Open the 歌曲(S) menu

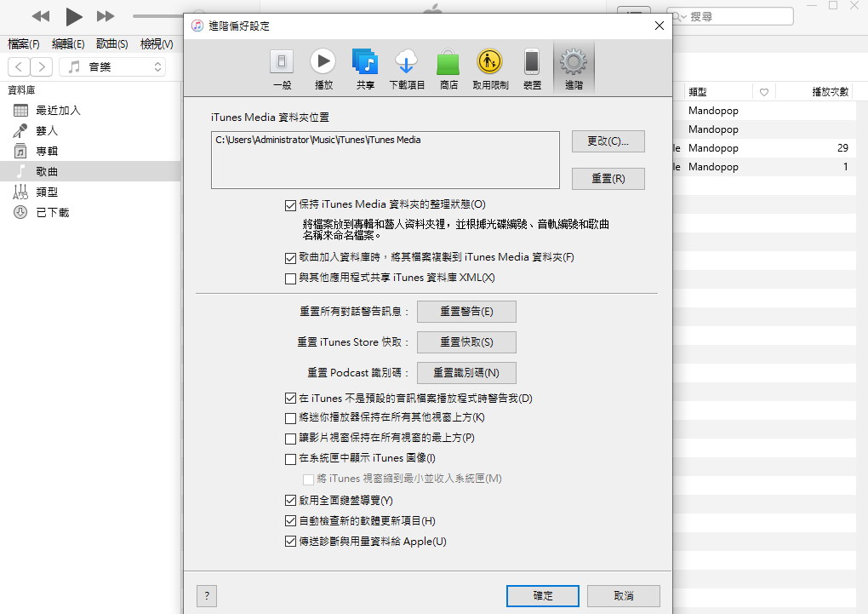coord(111,44)
